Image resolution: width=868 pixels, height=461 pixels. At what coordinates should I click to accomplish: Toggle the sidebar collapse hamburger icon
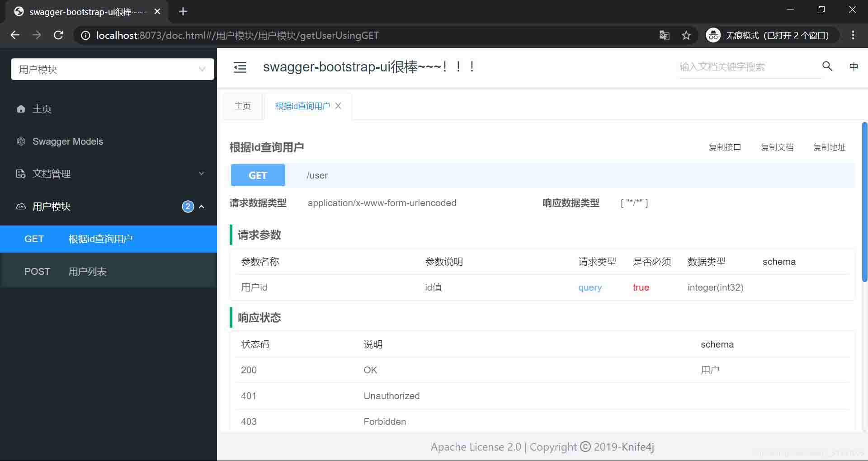[240, 67]
